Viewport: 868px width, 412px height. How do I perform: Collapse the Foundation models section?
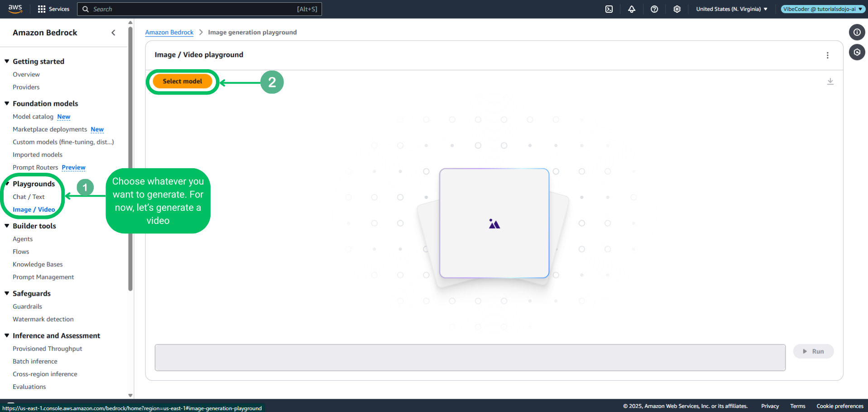tap(7, 104)
